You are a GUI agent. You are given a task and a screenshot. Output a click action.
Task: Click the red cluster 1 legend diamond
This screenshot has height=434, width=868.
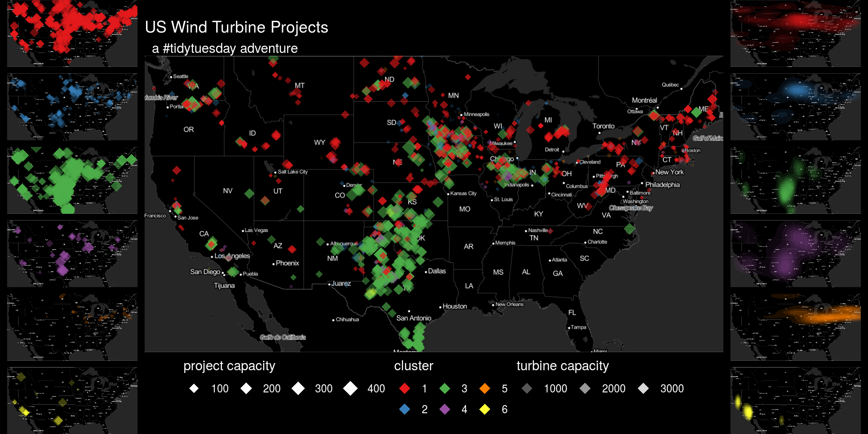coord(405,388)
